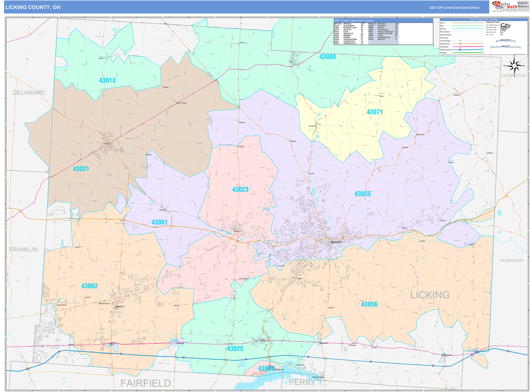The height and width of the screenshot is (392, 532).
Task: Click the Alexandria town label on the map
Action: (162, 210)
